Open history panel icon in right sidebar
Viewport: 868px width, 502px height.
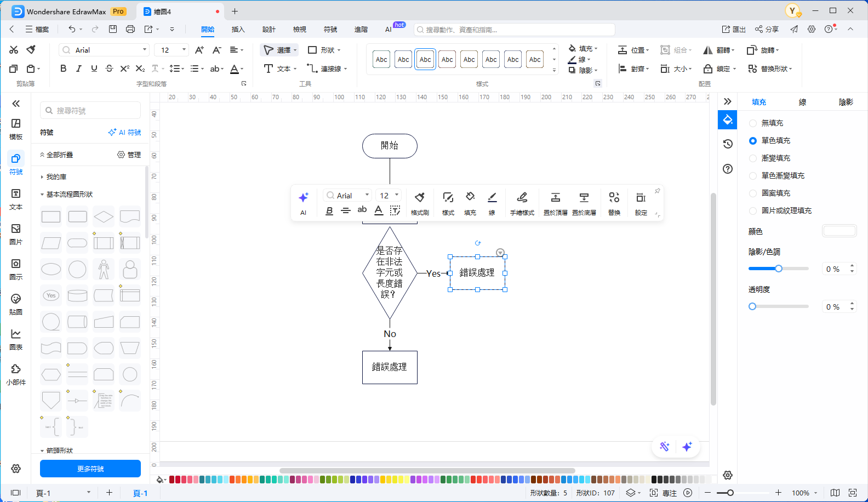[x=728, y=144]
